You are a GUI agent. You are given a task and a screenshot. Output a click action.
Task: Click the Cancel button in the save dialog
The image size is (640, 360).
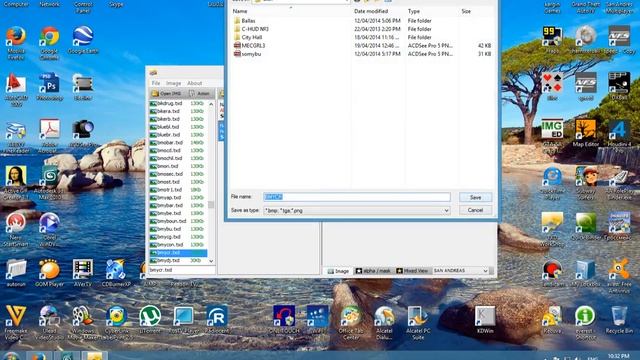pos(476,210)
